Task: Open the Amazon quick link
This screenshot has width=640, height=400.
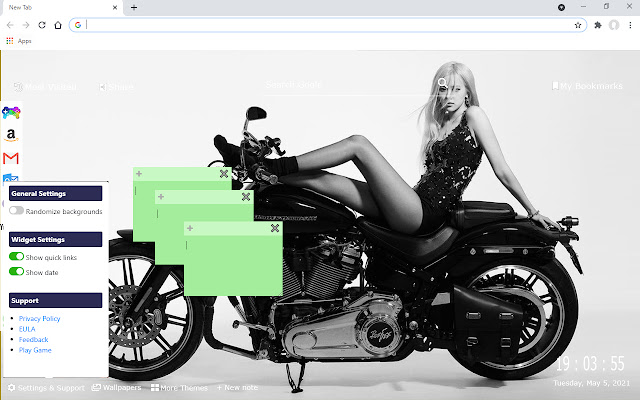Action: pos(11,135)
